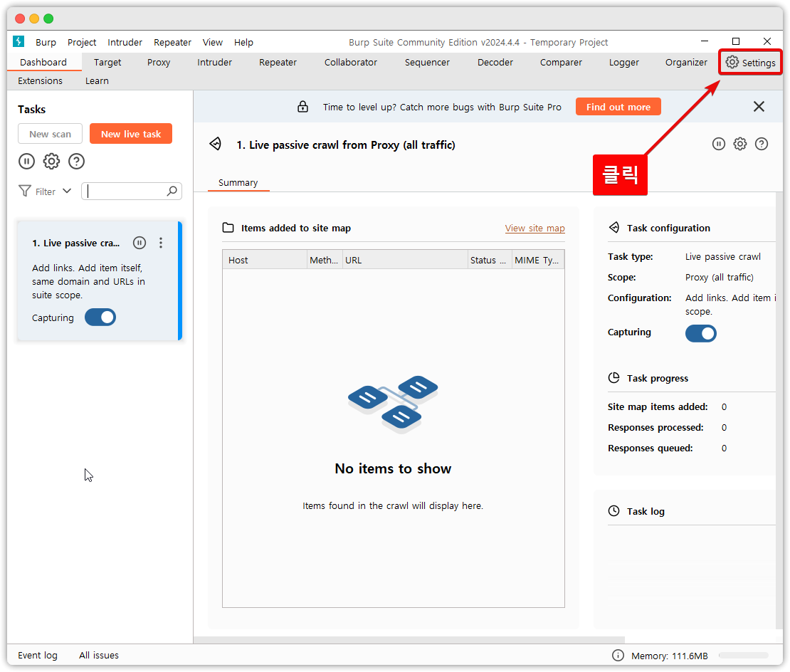Click the lock icon in the Pro banner
This screenshot has width=790, height=672.
coord(302,106)
